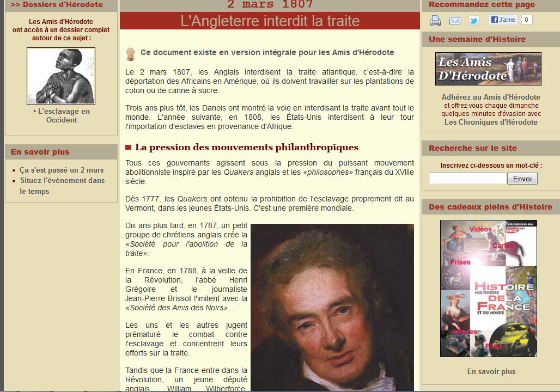Click the Des cadeaux pleins d'Histoire heading
Screen dimensions: 560x392
coord(490,207)
